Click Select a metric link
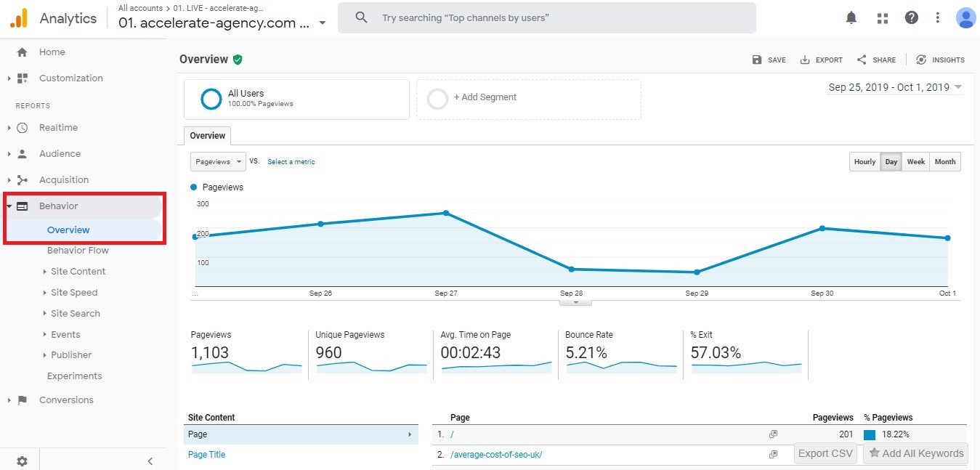 coord(291,162)
